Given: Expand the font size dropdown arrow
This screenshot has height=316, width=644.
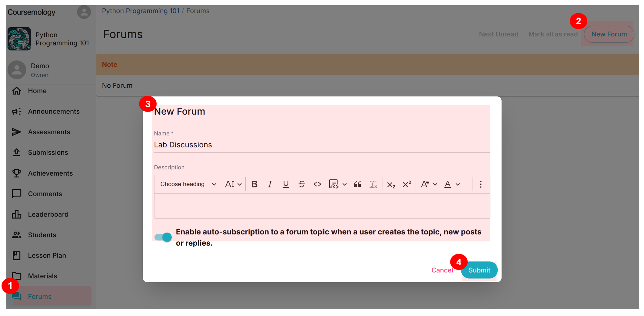Looking at the screenshot, I should point(240,184).
